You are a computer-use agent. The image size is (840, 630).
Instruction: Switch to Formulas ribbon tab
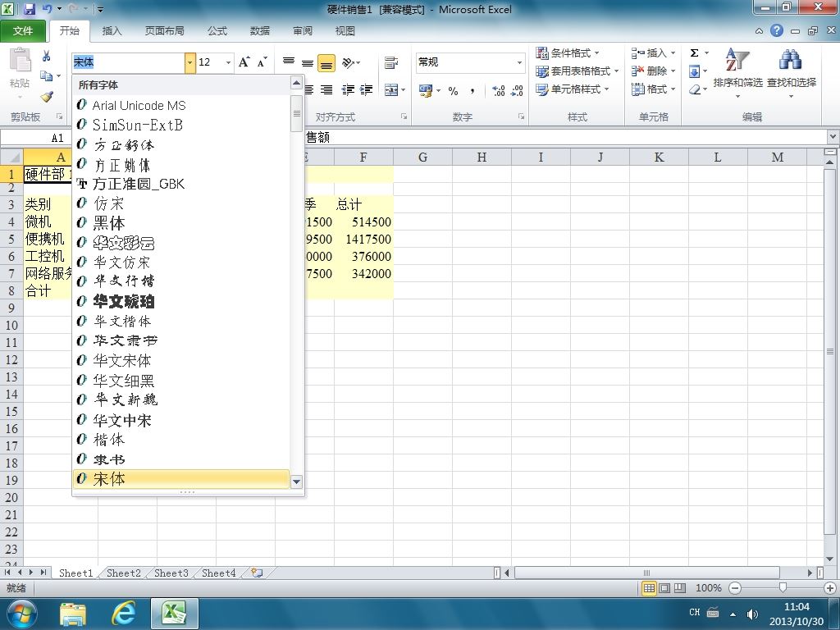tap(217, 31)
